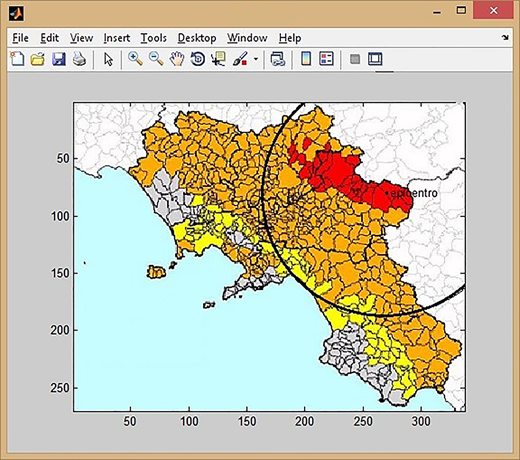Open file with the folder icon
This screenshot has width=520, height=460.
click(x=38, y=59)
